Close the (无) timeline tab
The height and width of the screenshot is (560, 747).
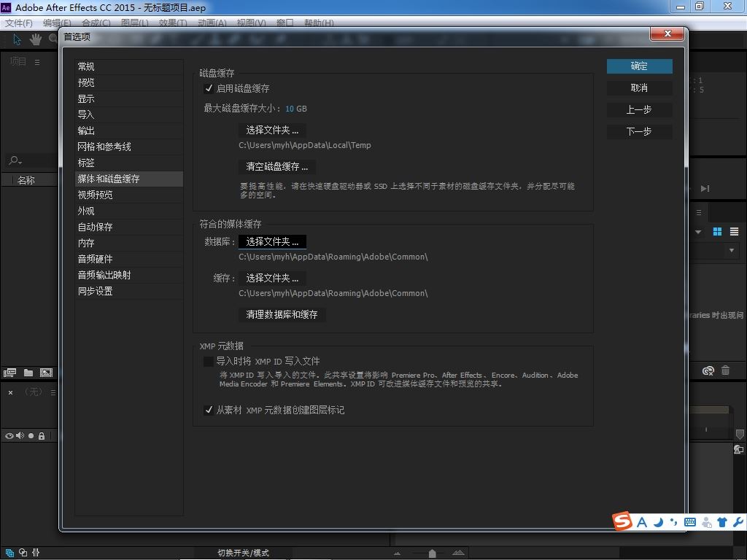pos(10,393)
